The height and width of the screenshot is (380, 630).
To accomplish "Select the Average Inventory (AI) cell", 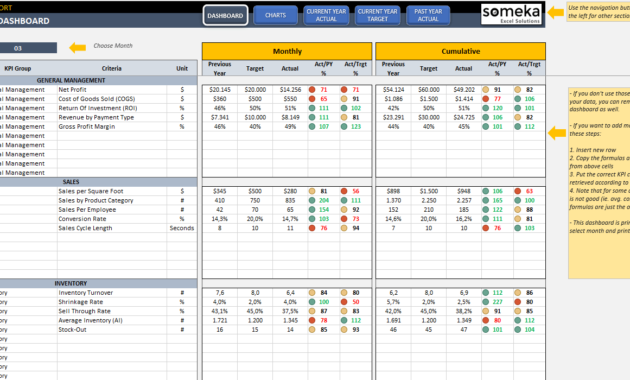I will (x=112, y=321).
